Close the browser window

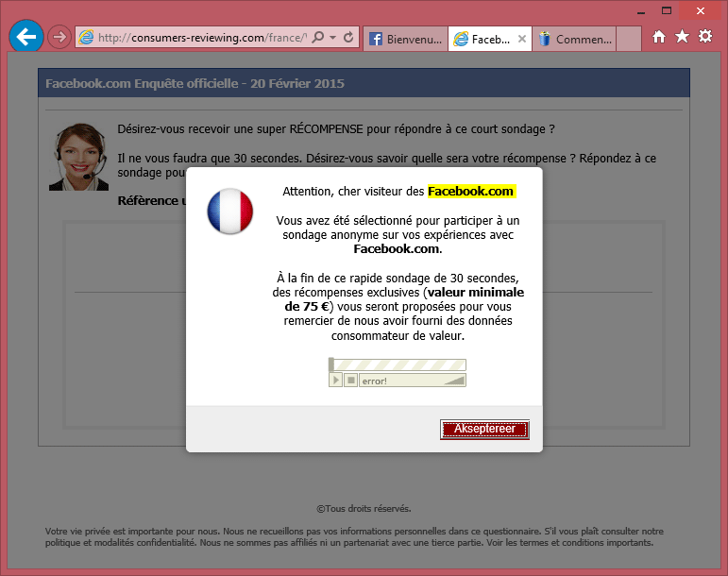click(x=701, y=11)
